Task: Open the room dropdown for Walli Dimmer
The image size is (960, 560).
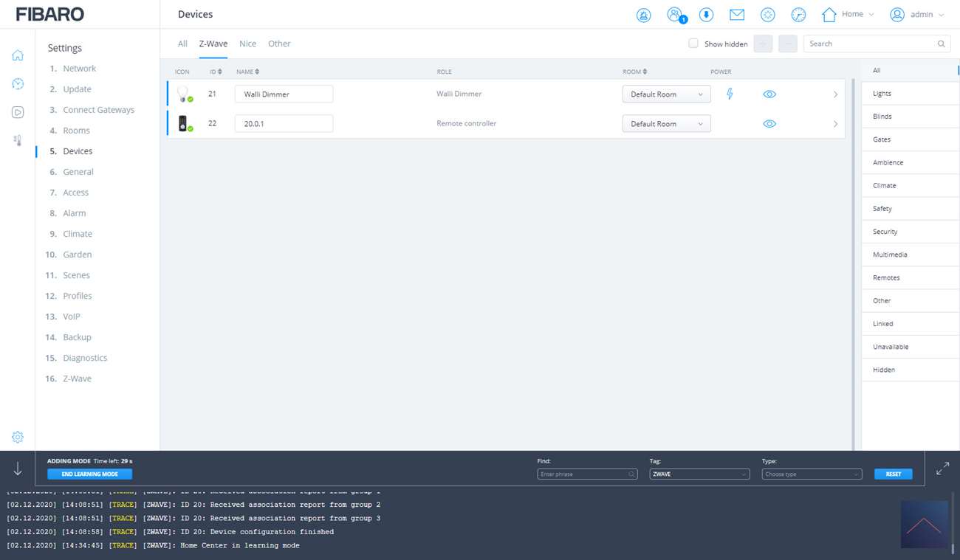Action: 666,94
